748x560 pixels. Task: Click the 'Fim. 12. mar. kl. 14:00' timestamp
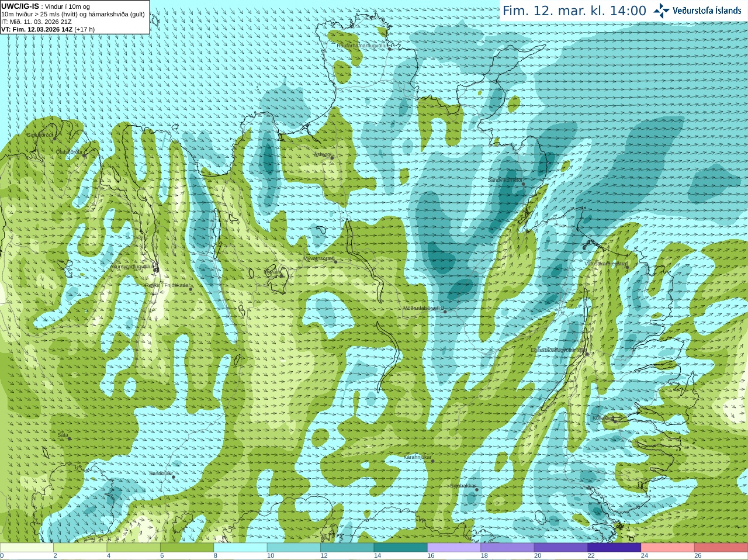[x=574, y=11]
